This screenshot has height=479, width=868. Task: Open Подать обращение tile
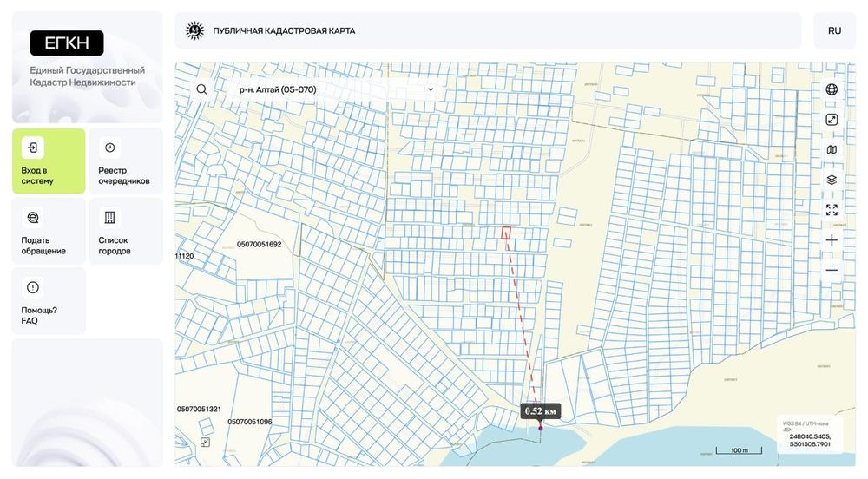point(49,231)
